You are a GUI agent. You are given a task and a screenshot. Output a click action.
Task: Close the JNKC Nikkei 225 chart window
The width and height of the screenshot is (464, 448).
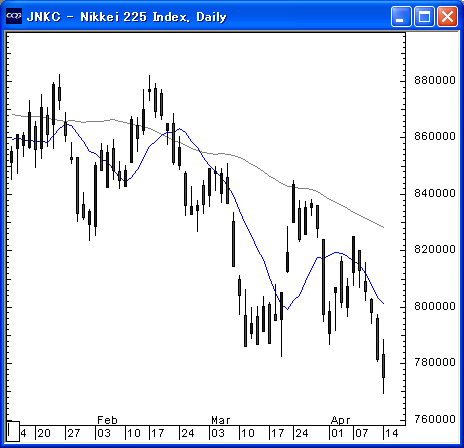447,16
